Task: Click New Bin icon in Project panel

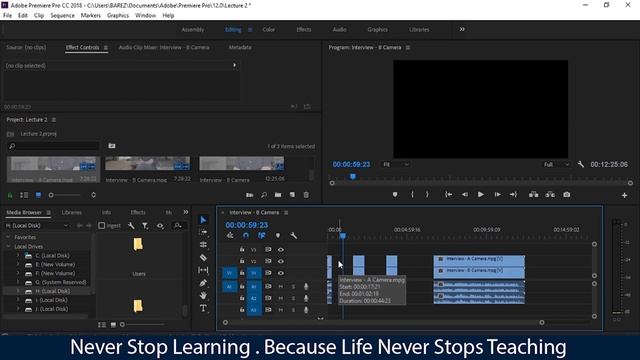Action: click(278, 195)
